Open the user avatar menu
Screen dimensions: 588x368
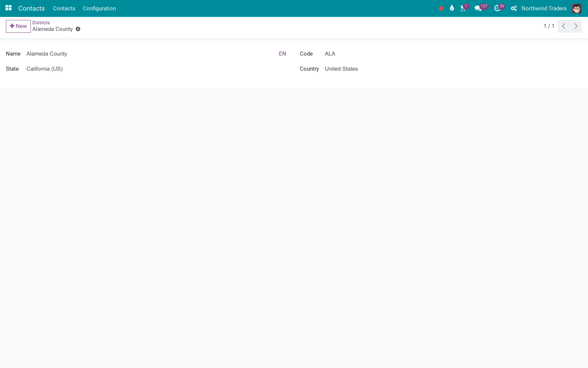tap(576, 8)
